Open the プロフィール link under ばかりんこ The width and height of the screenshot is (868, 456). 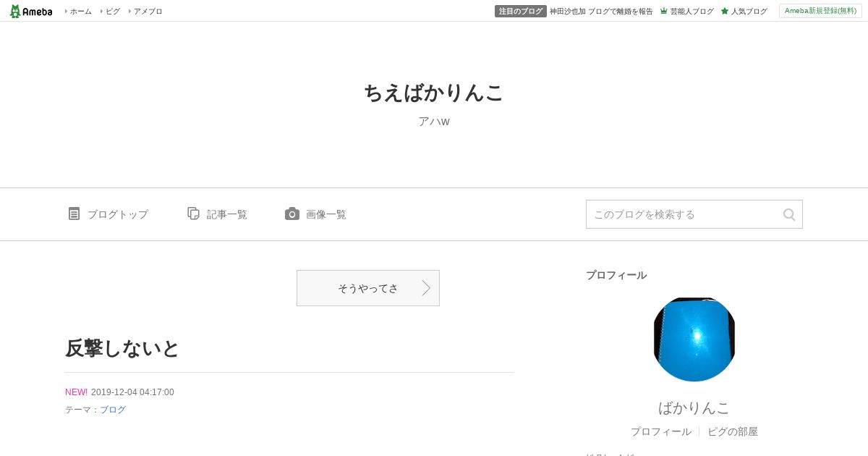[x=661, y=431]
